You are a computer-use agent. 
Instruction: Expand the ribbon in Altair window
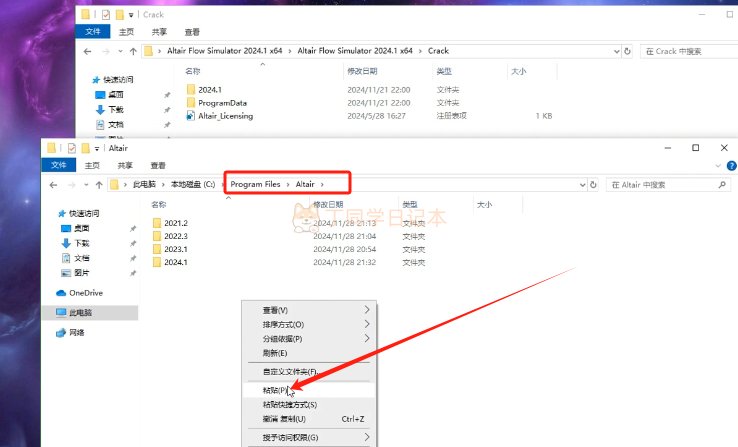(x=718, y=166)
